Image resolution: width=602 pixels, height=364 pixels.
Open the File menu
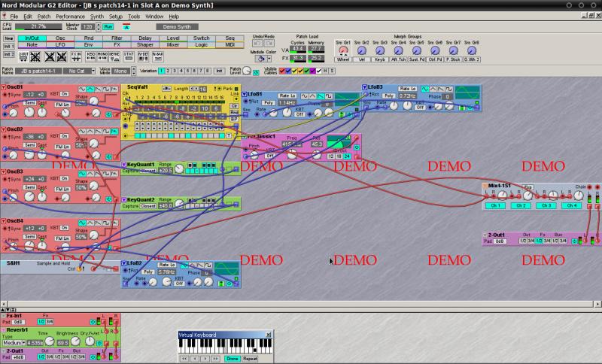pos(14,17)
